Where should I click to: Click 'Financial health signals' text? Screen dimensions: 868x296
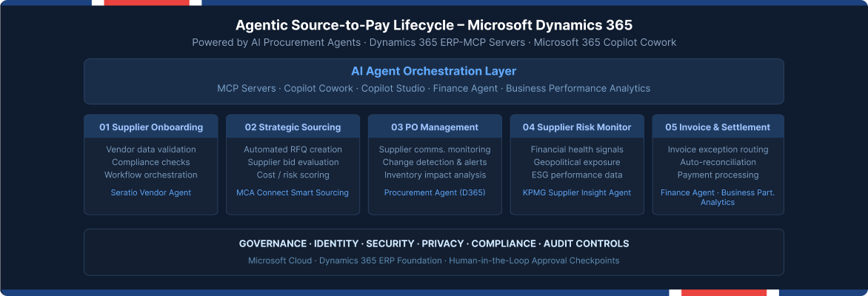(x=577, y=149)
